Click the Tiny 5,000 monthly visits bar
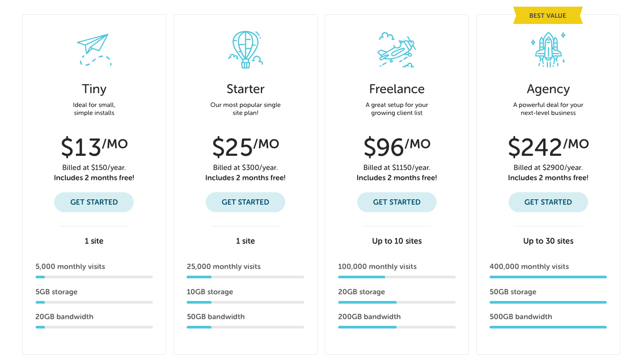The height and width of the screenshot is (364, 637). pos(94,277)
